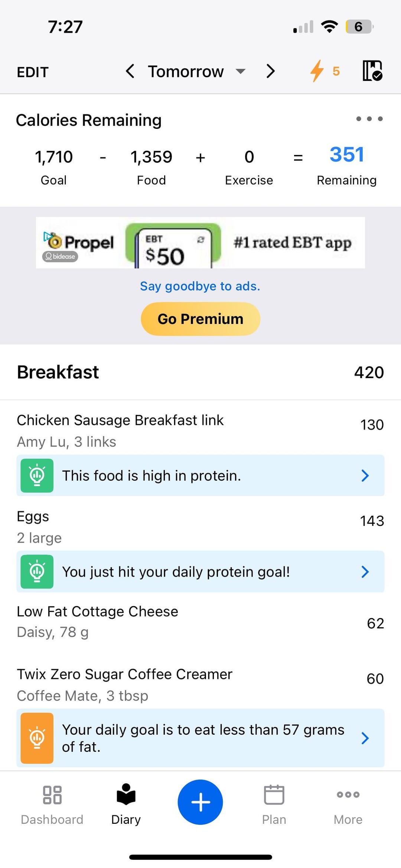
Task: Open Calories Remaining options ellipsis
Action: coord(369,119)
